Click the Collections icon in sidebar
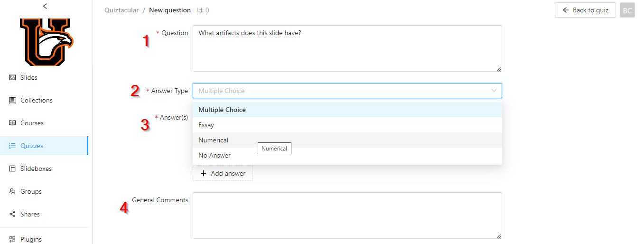Screen dimensions: 644x244 coord(13,100)
